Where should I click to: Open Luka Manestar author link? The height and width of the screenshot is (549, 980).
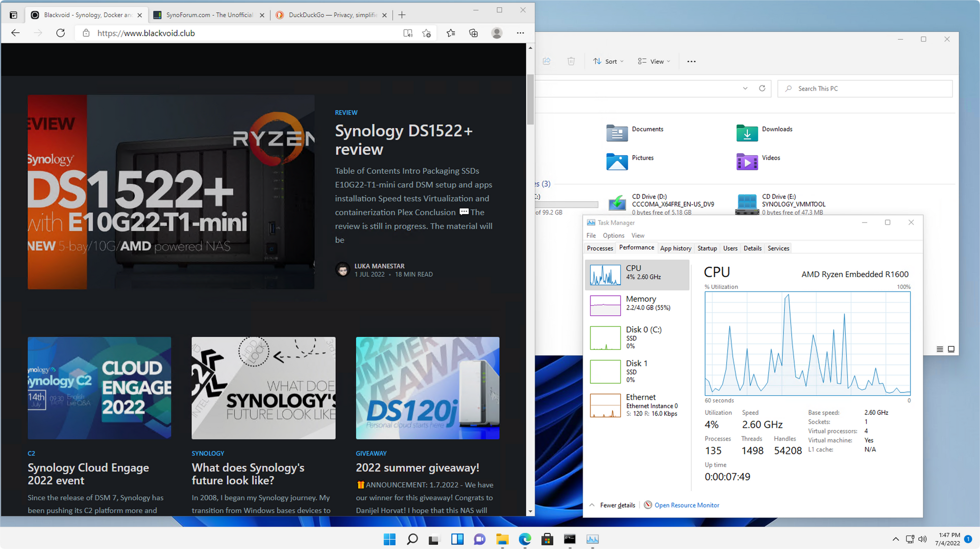tap(380, 266)
